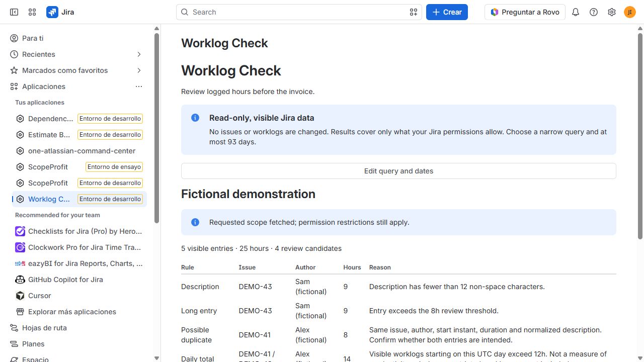Click the Possible duplicate rule cell
The width and height of the screenshot is (644, 362).
196,335
